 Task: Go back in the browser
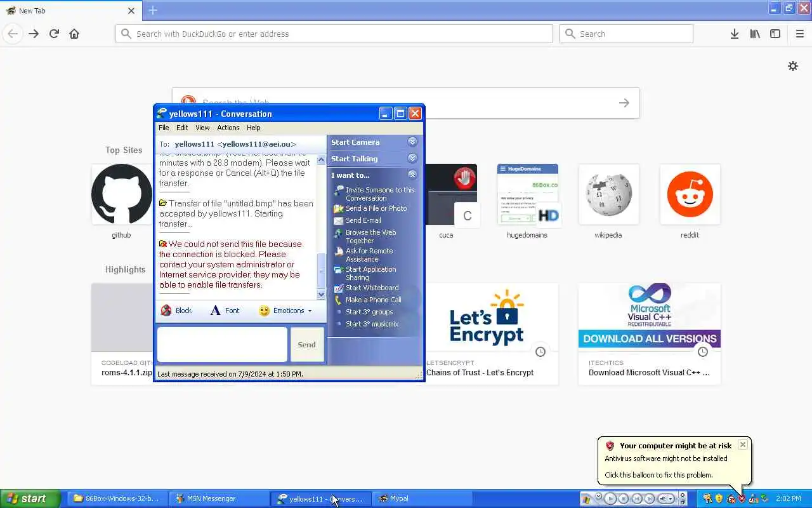point(13,34)
